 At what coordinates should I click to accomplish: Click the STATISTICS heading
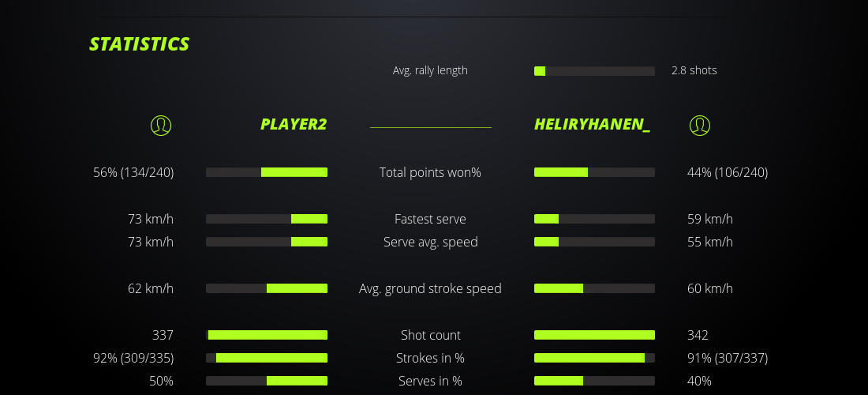pos(140,44)
